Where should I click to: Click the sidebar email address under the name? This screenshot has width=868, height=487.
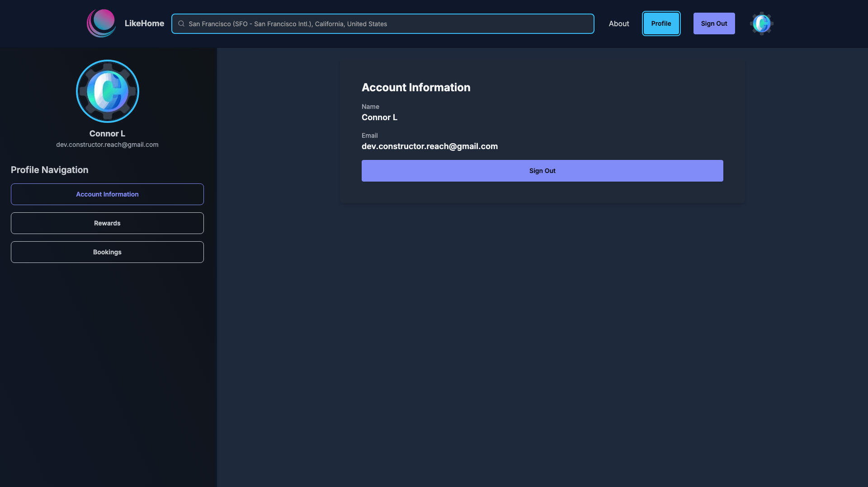(x=107, y=145)
